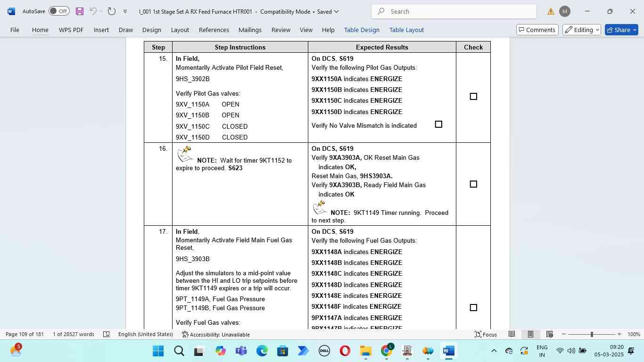Switch to Read Mode view icon
The image size is (644, 362).
512,334
